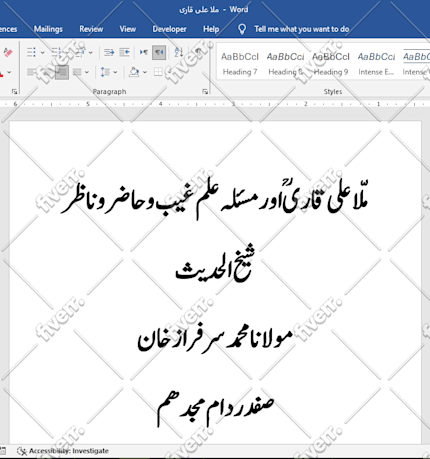Click the horizontal ruler at mark 2

pos(306,104)
